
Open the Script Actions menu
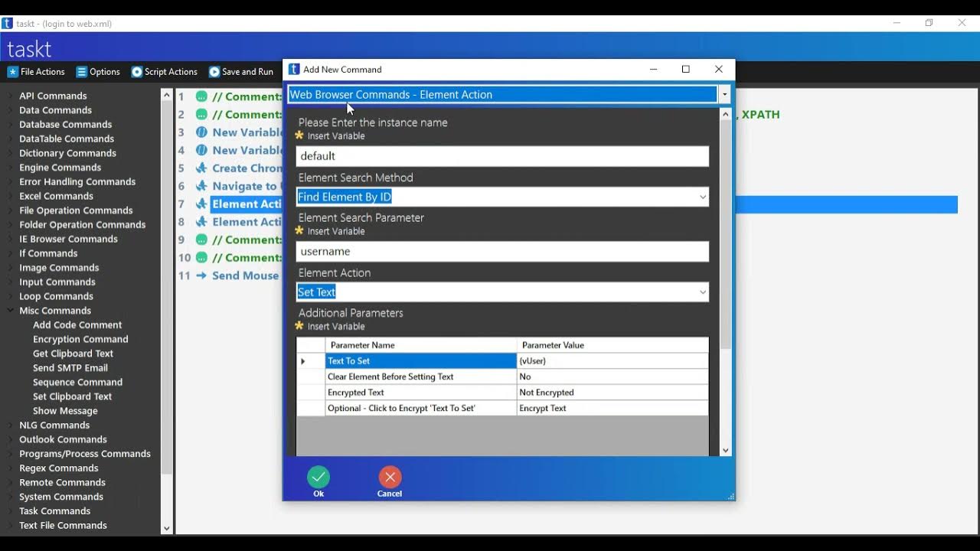164,72
